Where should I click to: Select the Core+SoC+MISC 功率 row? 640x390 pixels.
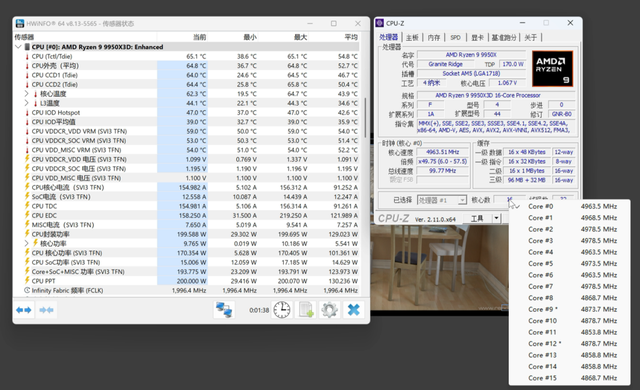187,272
